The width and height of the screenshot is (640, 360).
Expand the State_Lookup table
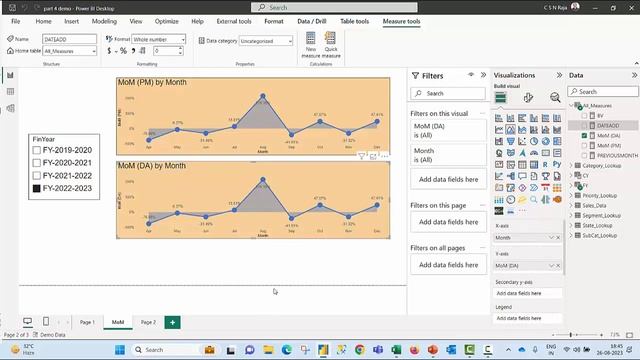[571, 225]
